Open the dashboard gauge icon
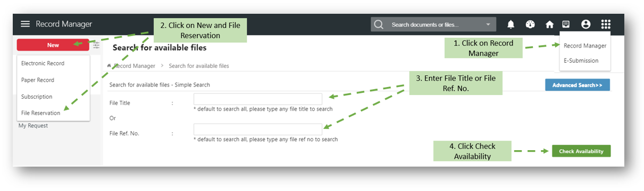Screen dimensions: 644x191 (530, 24)
